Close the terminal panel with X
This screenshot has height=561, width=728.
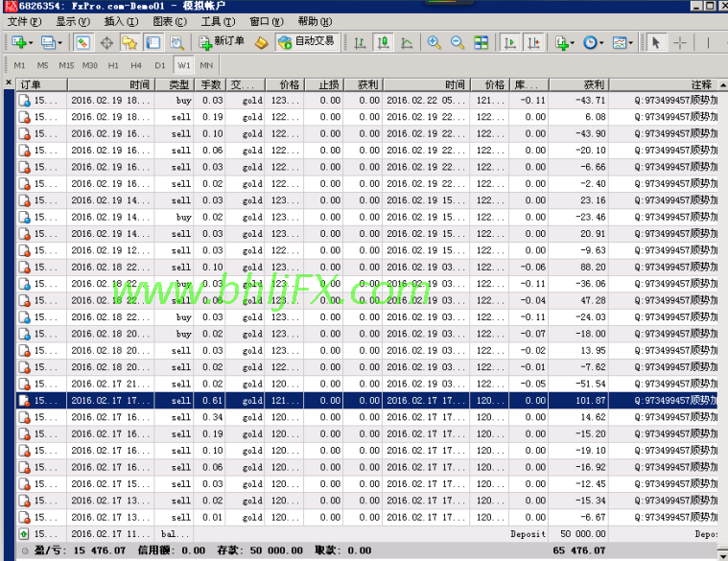[9, 82]
